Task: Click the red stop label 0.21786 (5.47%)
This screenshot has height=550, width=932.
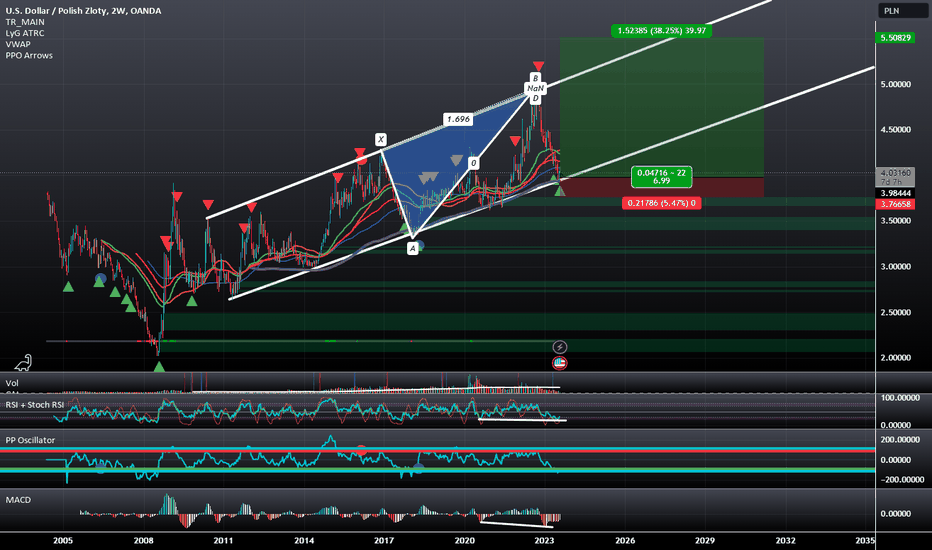Action: [x=662, y=203]
